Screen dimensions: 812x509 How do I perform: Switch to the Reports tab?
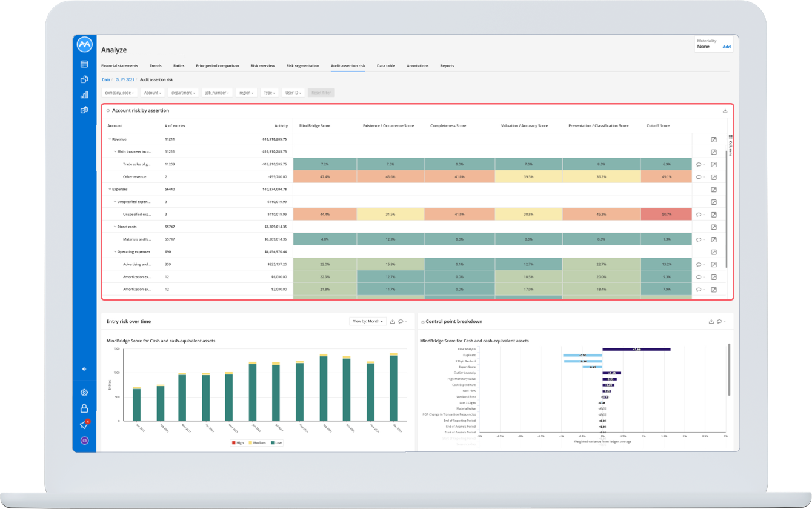pyautogui.click(x=447, y=65)
